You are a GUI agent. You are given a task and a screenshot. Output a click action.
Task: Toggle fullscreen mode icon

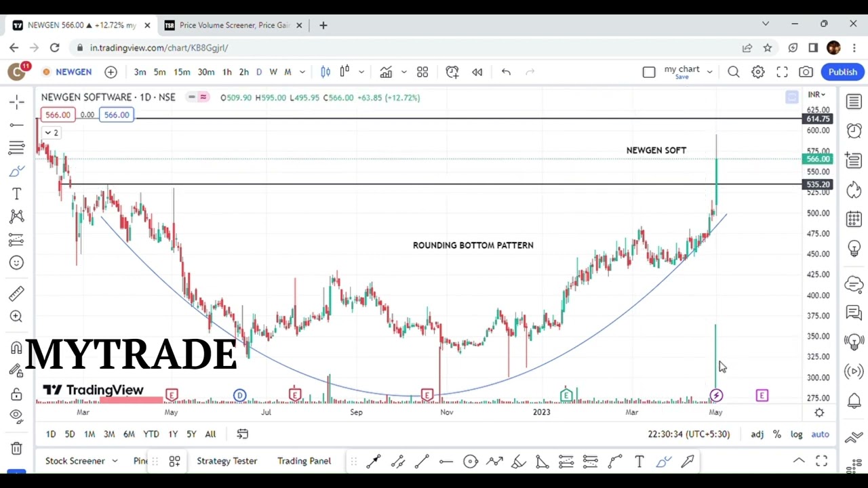click(782, 72)
